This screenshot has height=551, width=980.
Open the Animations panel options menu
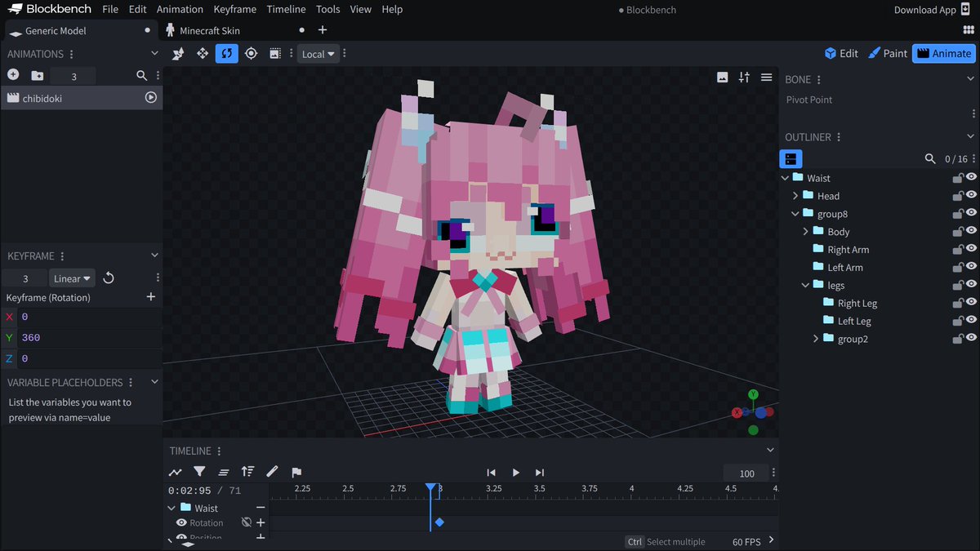[x=72, y=54]
